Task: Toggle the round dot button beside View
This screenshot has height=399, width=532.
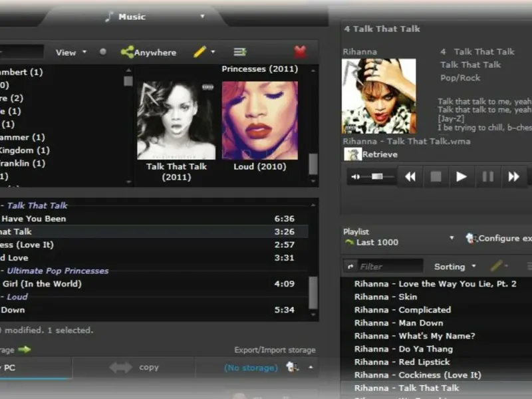Action: [x=103, y=52]
